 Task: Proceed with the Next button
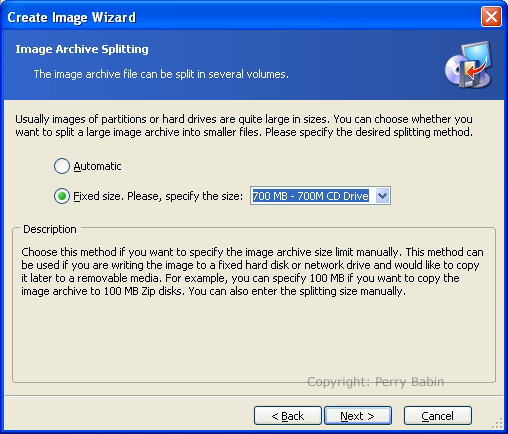(x=358, y=416)
